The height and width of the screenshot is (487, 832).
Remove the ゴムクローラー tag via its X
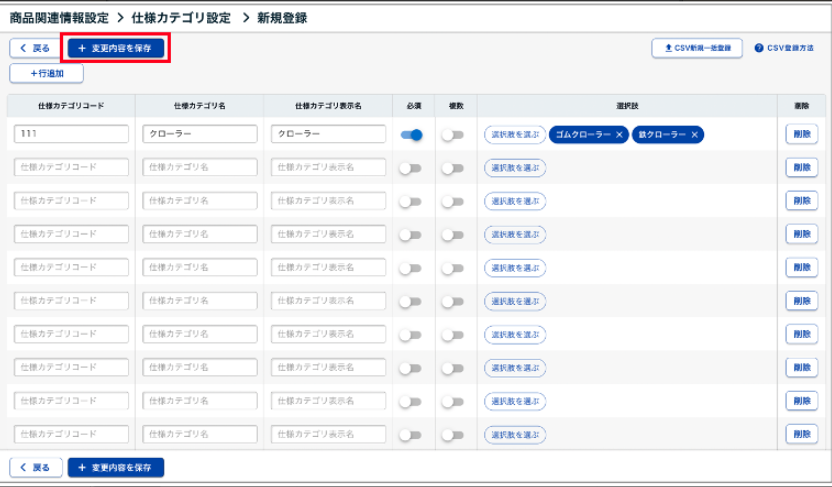[619, 135]
